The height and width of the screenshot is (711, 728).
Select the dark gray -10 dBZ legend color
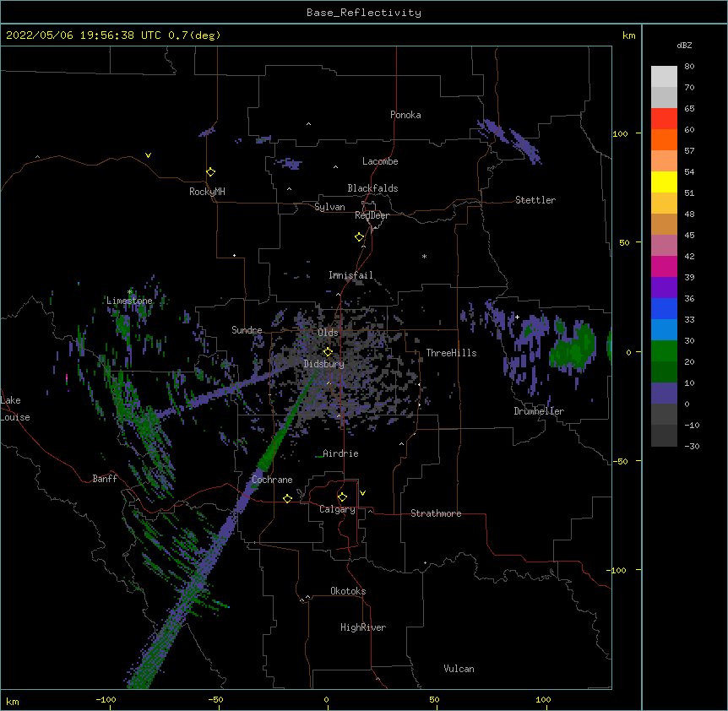click(x=664, y=436)
